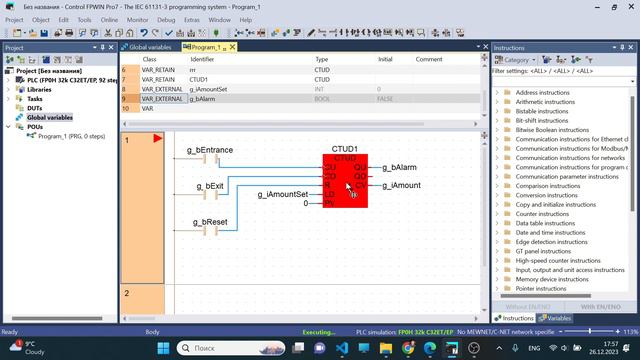Expand the Libraries tree node
The height and width of the screenshot is (360, 640).
point(8,89)
